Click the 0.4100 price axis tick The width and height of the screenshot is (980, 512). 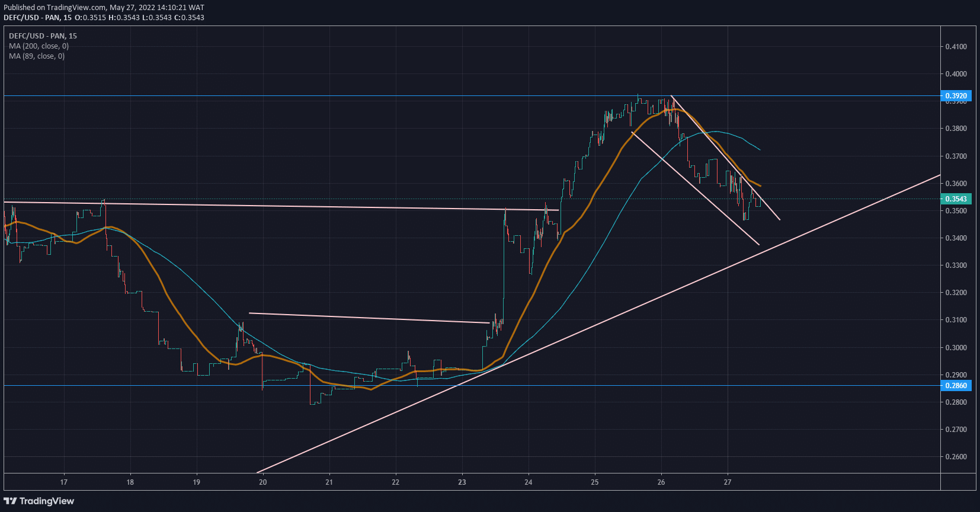tap(956, 47)
